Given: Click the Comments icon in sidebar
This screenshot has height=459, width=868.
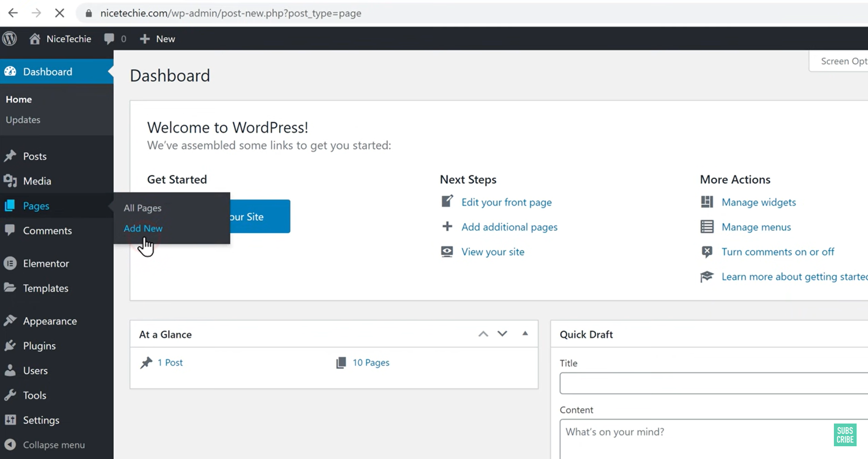Looking at the screenshot, I should (10, 230).
